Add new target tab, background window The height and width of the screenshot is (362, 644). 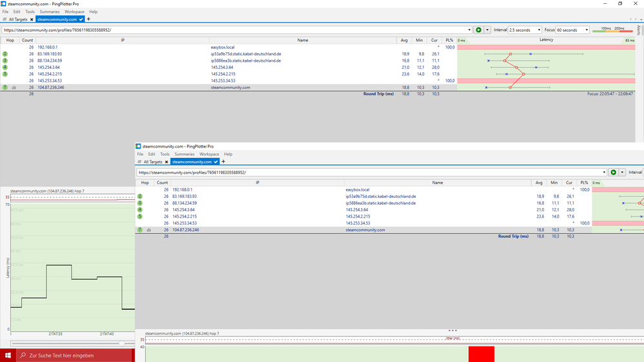pyautogui.click(x=88, y=19)
